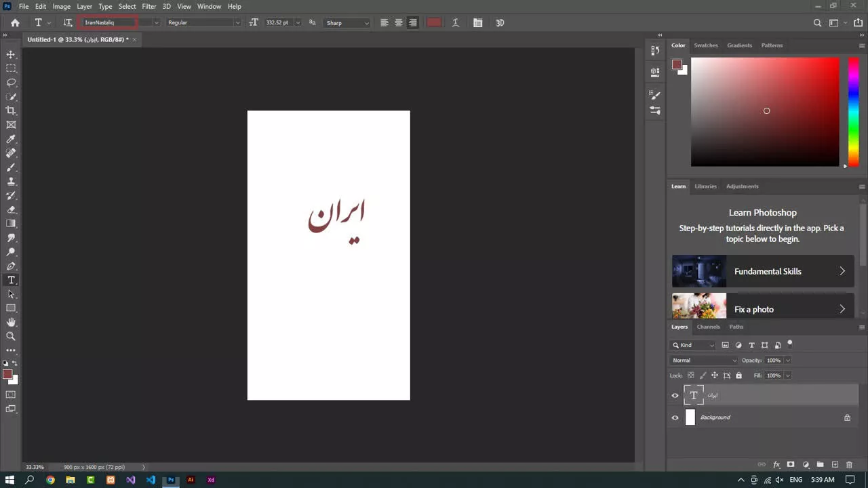Screen dimensions: 868x488
Task: Select the Frame tool
Action: [x=11, y=125]
